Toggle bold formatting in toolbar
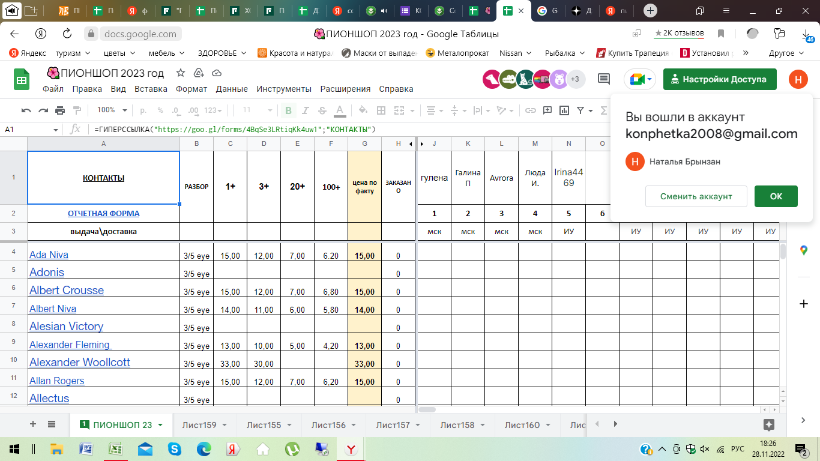This screenshot has height=461, width=820. [288, 110]
